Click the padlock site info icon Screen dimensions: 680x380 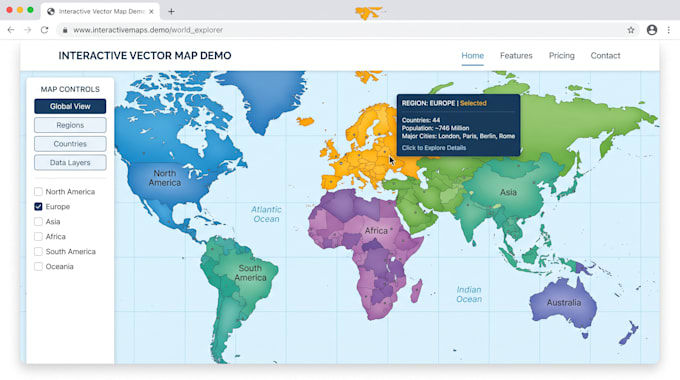(65, 30)
